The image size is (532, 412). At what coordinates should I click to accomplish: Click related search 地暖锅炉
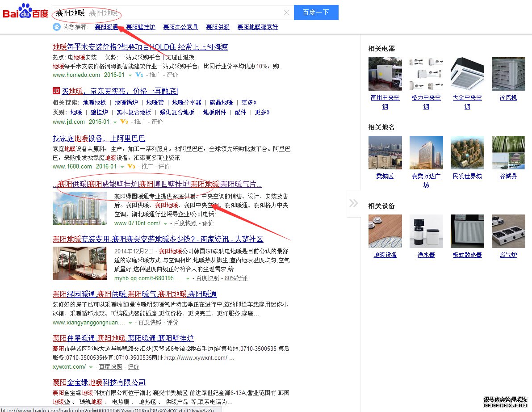point(126,102)
